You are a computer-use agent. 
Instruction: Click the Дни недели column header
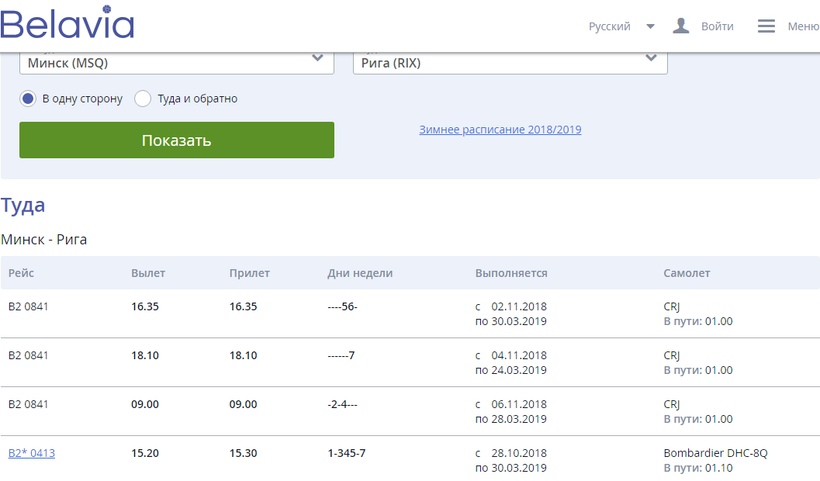tap(360, 273)
